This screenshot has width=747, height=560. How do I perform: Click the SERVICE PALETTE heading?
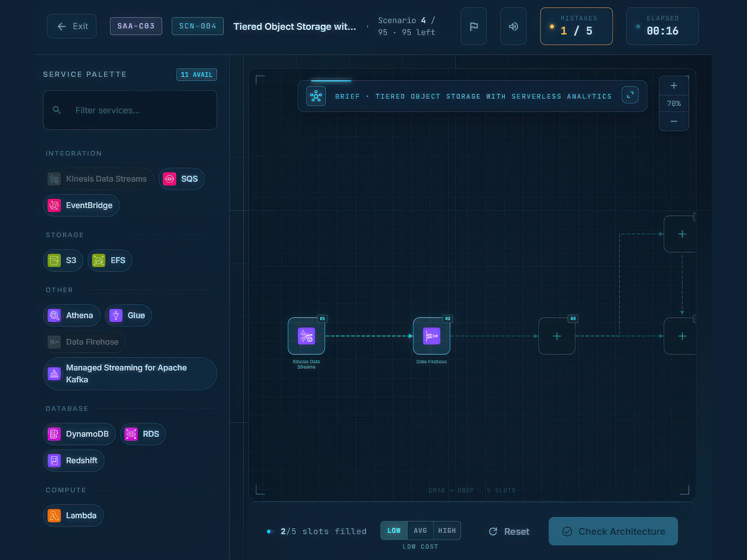(85, 74)
